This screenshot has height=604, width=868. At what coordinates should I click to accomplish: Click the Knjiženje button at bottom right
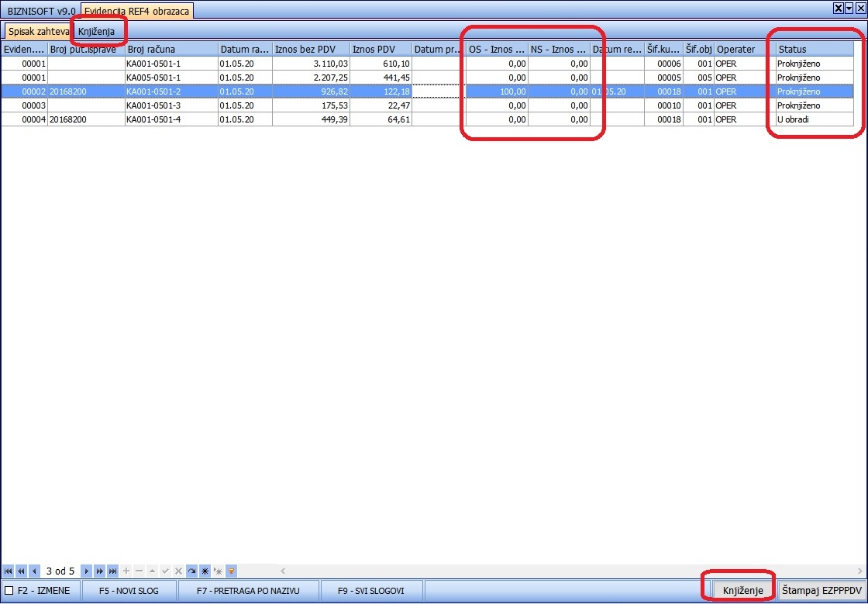pos(743,590)
